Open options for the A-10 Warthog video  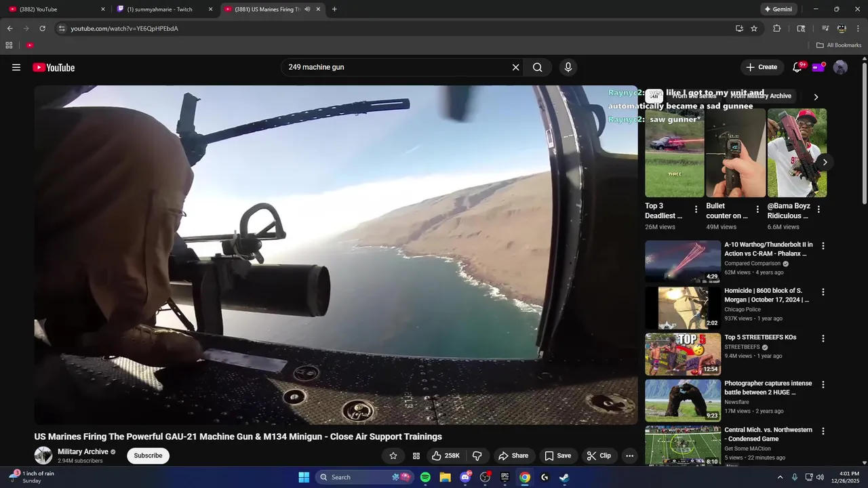coord(823,246)
